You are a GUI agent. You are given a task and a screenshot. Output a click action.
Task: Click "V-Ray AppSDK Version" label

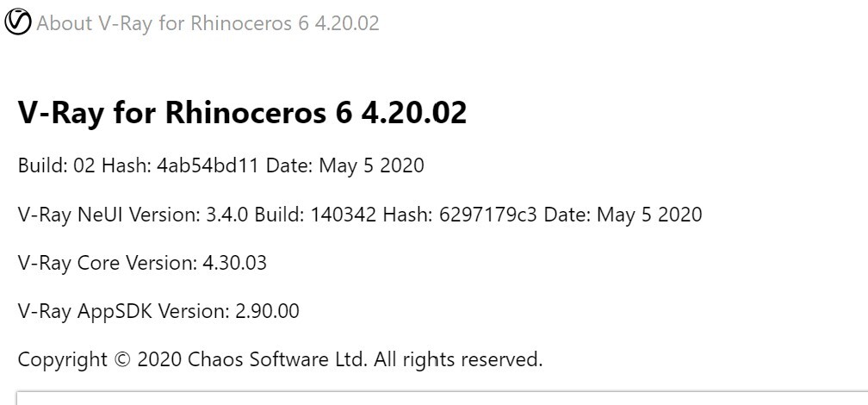(x=123, y=311)
